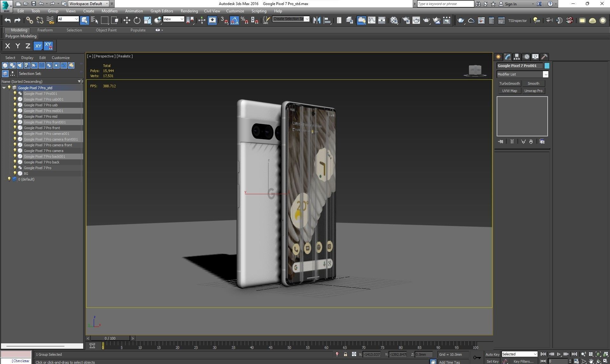The height and width of the screenshot is (364, 610).
Task: Toggle light bulb for the BG object
Action: (x=15, y=173)
